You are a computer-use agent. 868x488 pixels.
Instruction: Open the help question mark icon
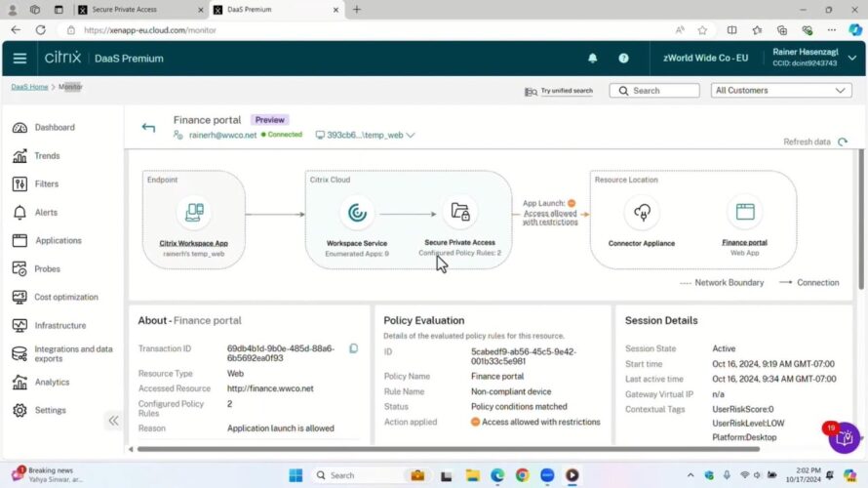coord(623,59)
